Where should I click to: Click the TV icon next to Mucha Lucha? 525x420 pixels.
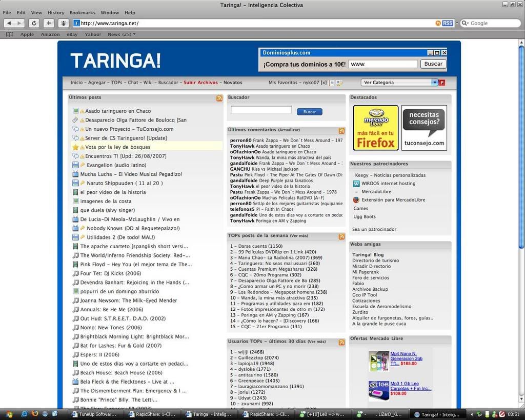coord(75,174)
